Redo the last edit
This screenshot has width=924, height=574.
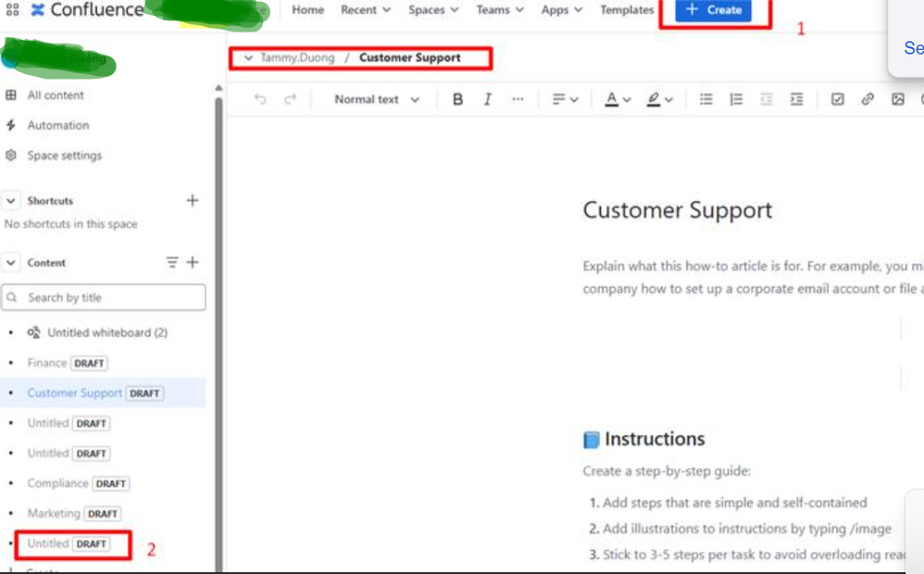coord(290,99)
